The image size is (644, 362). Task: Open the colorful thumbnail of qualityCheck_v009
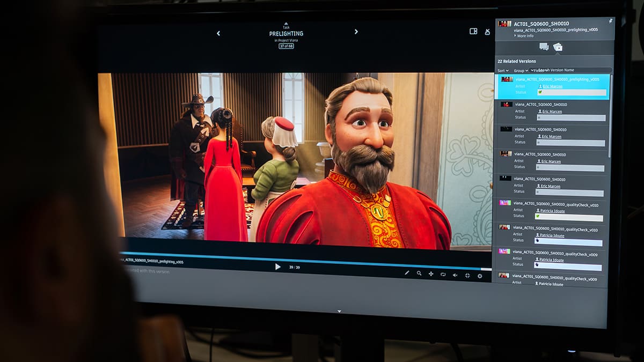click(504, 250)
